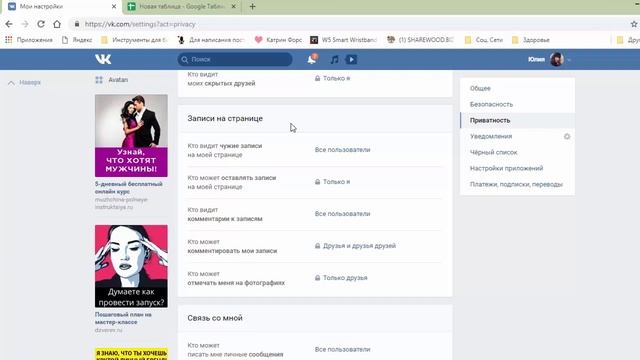Reload the page with refresh icon
The image size is (640, 360).
click(x=41, y=24)
